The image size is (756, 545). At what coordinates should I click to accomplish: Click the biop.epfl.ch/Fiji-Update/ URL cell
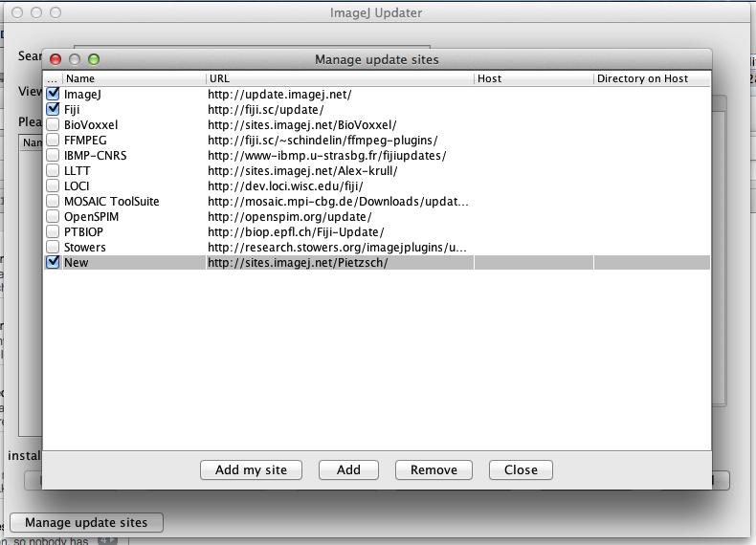point(340,231)
